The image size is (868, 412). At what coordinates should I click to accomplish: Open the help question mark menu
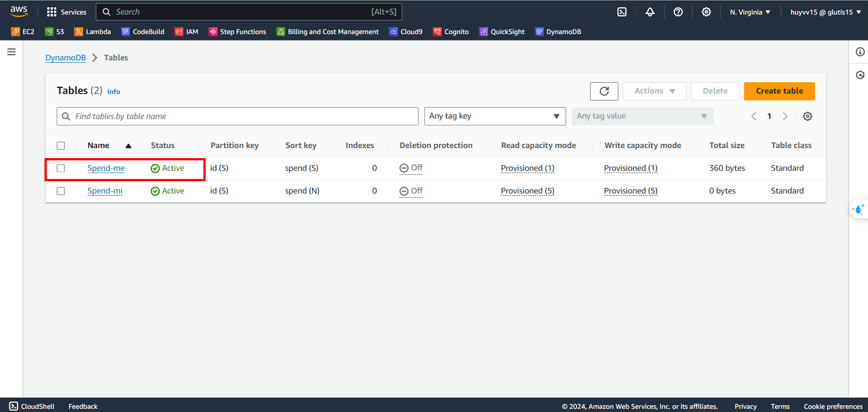[x=678, y=12]
